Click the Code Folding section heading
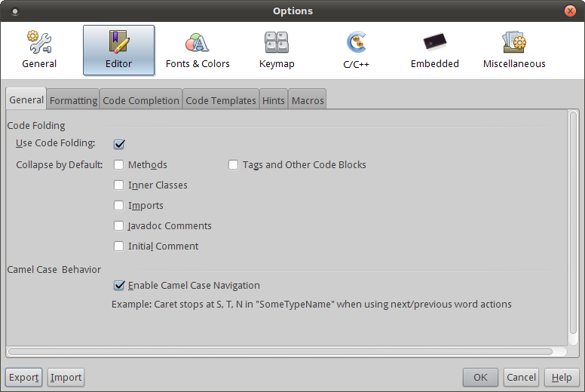Viewport: 585px width, 392px height. click(36, 125)
